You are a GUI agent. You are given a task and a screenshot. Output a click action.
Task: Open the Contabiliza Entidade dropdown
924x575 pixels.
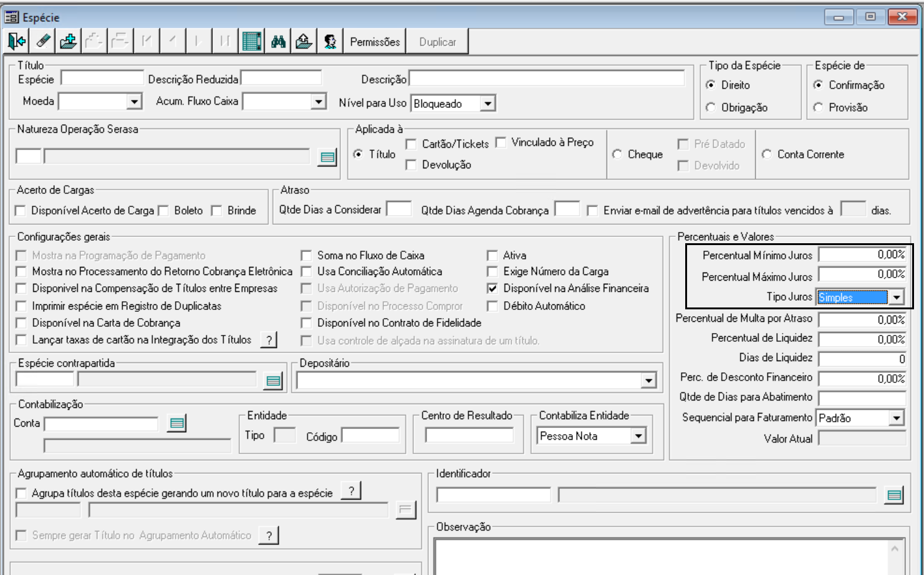[638, 436]
